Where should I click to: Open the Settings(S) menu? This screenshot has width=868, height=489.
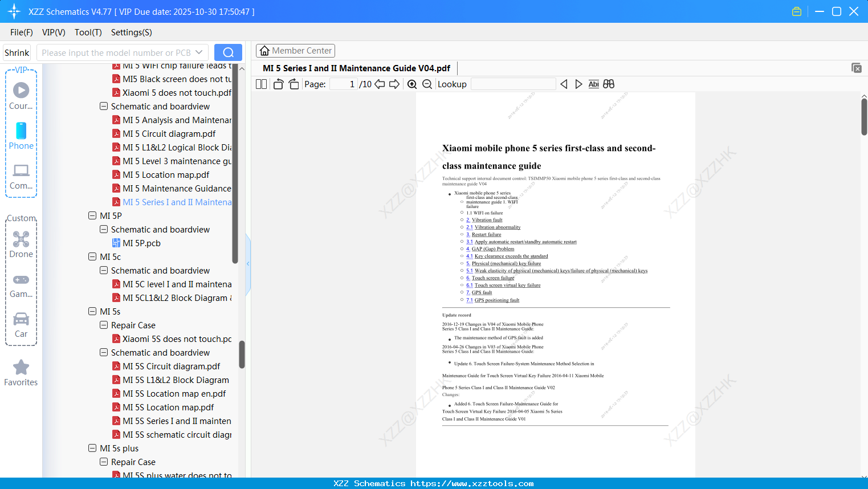point(132,32)
